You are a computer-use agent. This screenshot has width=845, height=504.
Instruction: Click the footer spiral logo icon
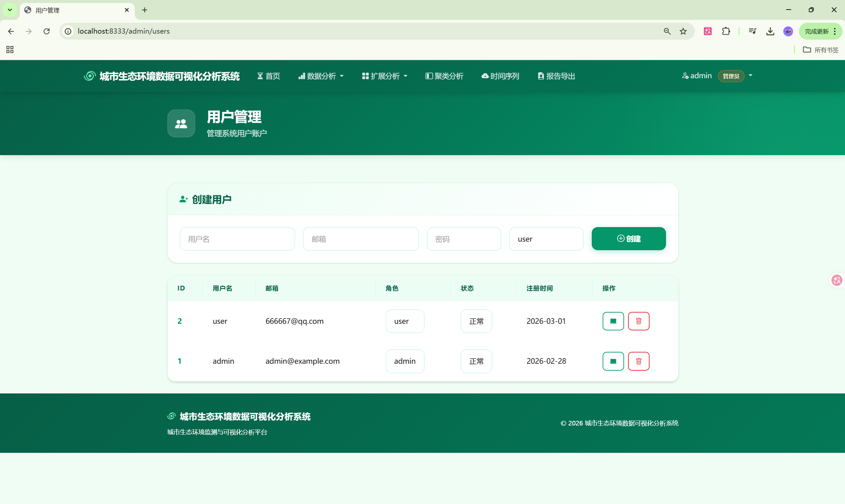pos(172,416)
